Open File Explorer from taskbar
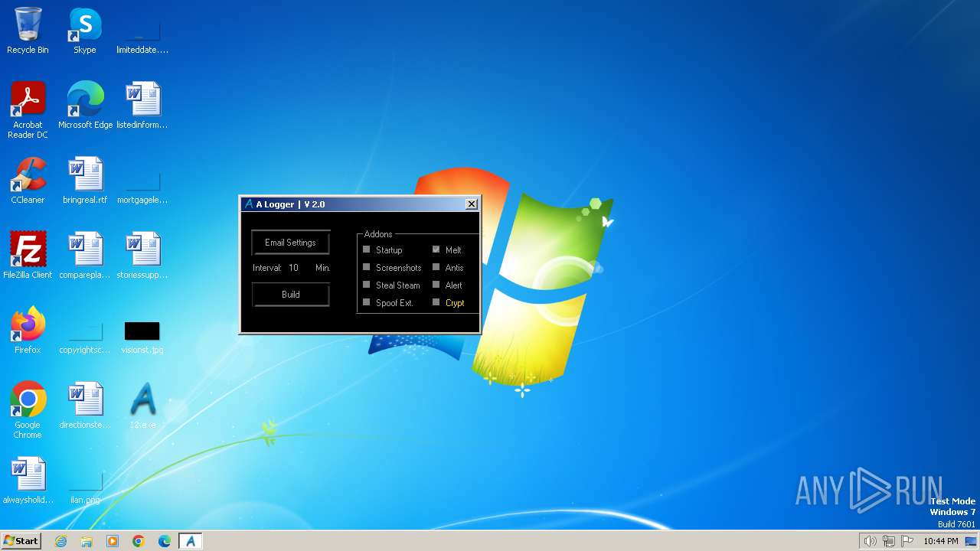This screenshot has height=551, width=980. pyautogui.click(x=87, y=541)
